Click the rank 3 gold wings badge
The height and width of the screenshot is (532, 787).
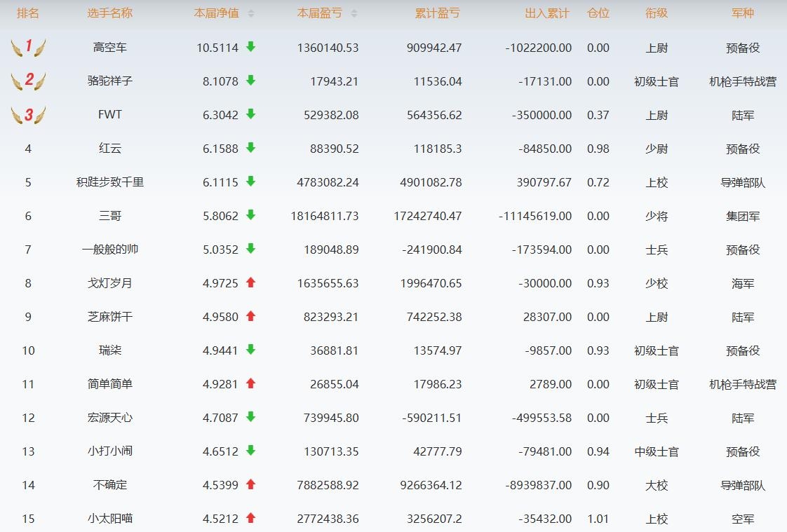[28, 115]
